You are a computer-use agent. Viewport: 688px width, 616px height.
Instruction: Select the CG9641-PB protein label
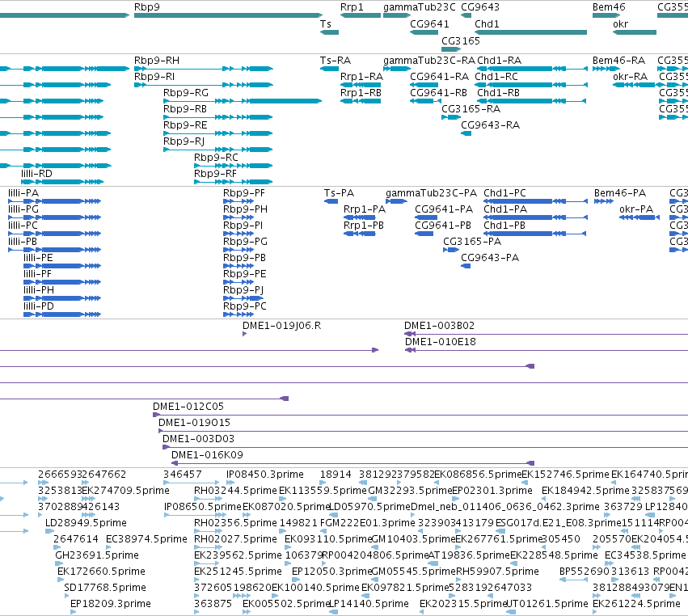(x=443, y=226)
